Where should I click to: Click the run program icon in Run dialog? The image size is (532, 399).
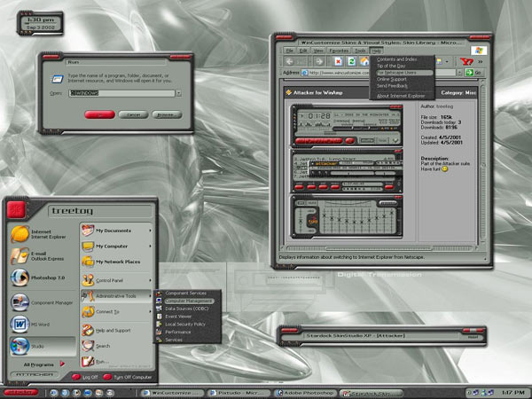57,79
